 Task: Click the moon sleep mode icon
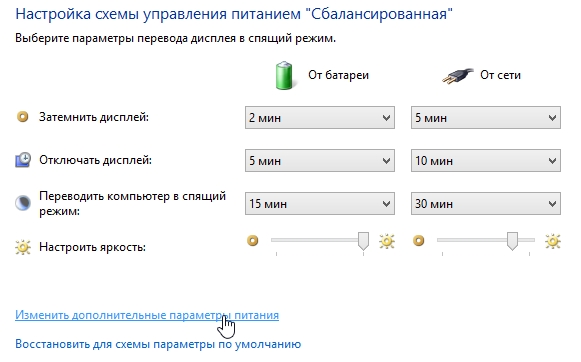coord(23,203)
